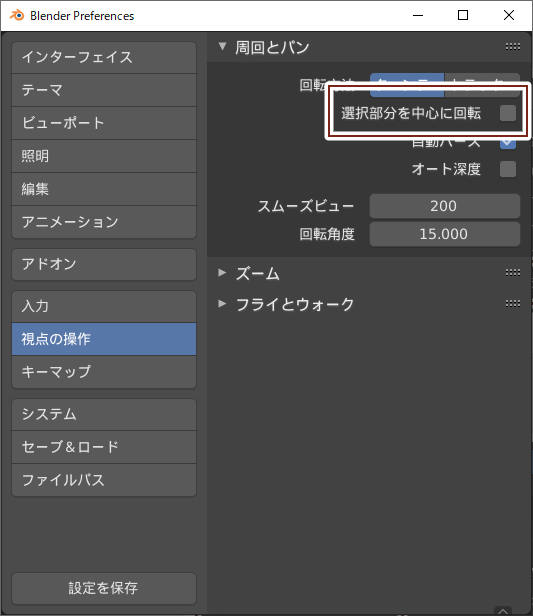This screenshot has width=533, height=616.
Task: Collapse the 周回とパン panel
Action: point(222,47)
